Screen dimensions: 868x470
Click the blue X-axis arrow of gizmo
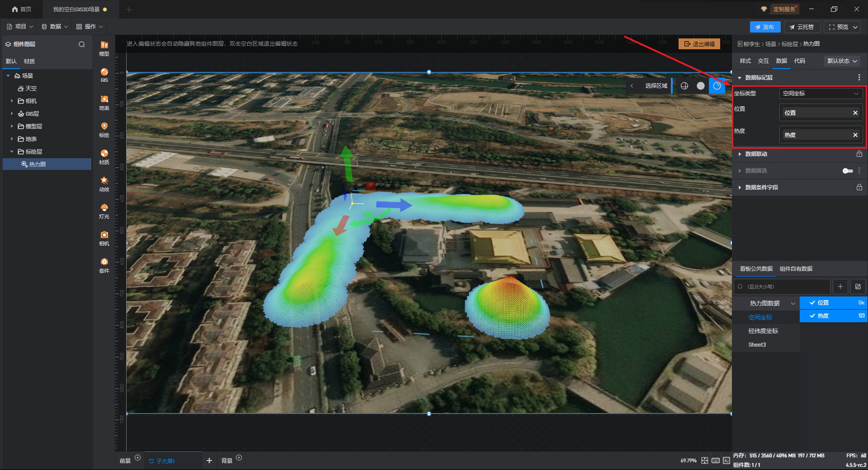point(393,205)
